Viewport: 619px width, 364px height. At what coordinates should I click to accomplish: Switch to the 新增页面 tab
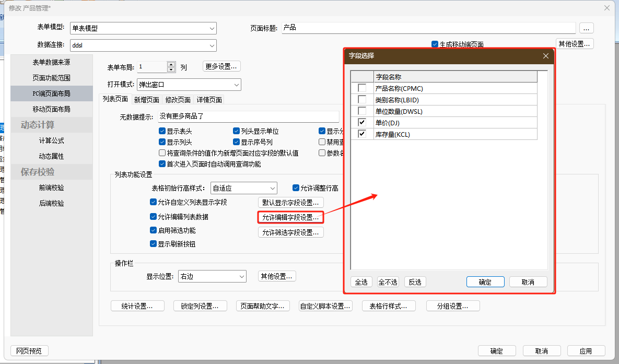click(x=146, y=100)
